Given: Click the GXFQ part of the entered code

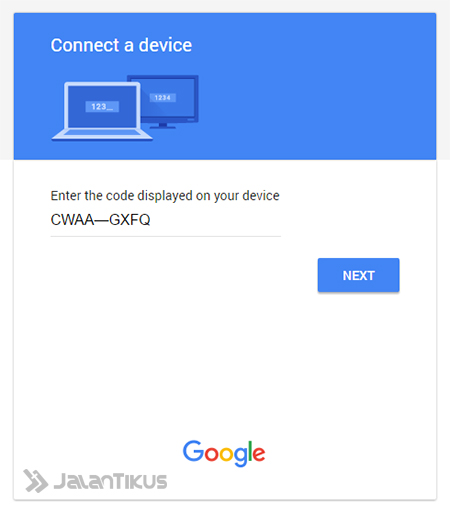Looking at the screenshot, I should point(130,220).
